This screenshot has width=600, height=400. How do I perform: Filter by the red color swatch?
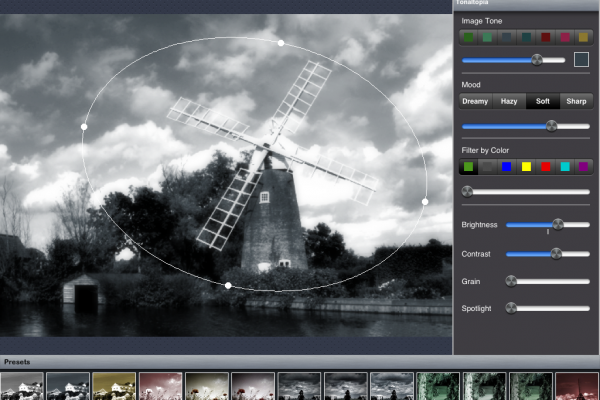tap(546, 167)
